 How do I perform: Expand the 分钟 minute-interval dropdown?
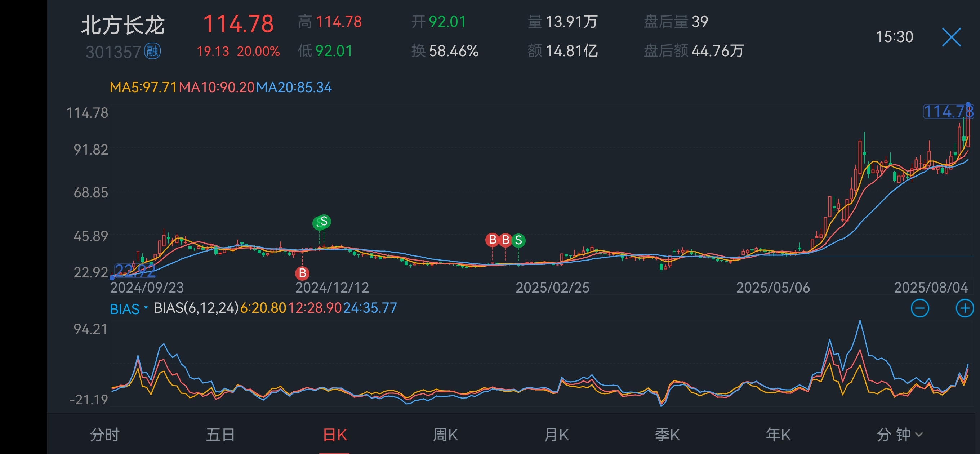point(900,434)
